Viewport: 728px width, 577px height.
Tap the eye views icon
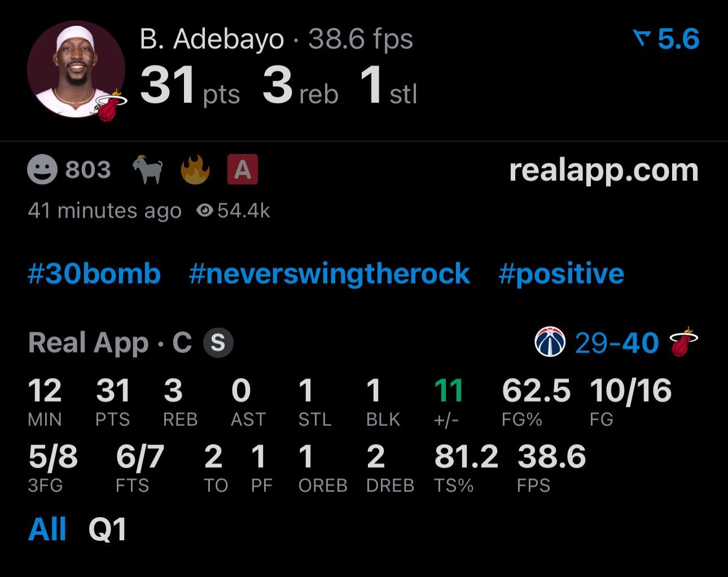[x=204, y=211]
